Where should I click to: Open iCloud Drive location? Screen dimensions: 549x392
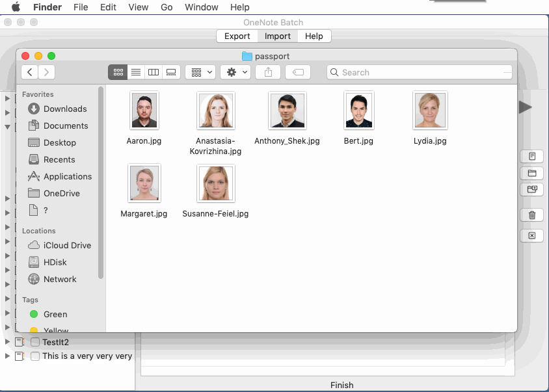[60, 245]
